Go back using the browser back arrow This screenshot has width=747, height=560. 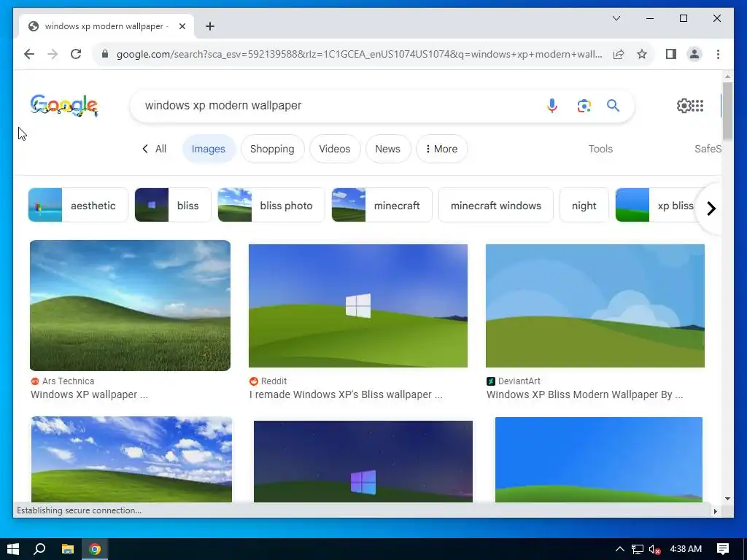click(29, 54)
